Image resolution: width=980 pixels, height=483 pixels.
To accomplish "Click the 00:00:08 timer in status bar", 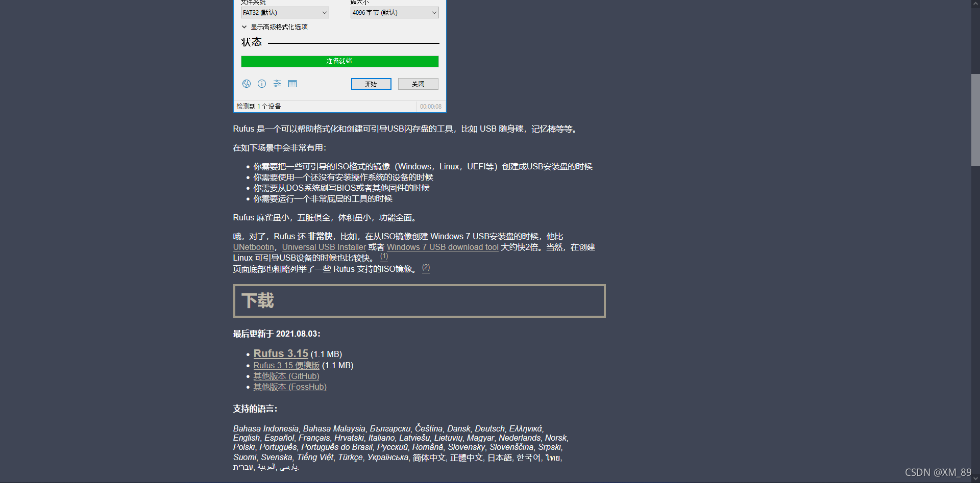I will [431, 107].
